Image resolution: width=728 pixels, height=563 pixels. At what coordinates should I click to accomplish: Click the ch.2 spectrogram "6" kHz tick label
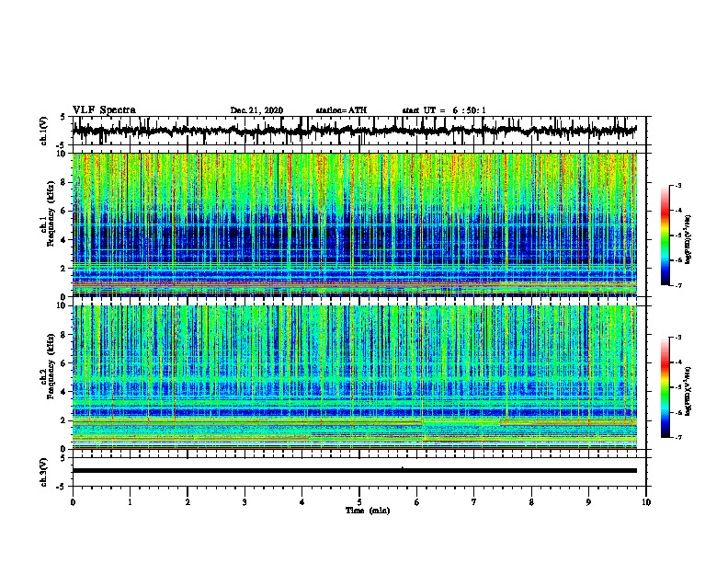click(x=63, y=363)
